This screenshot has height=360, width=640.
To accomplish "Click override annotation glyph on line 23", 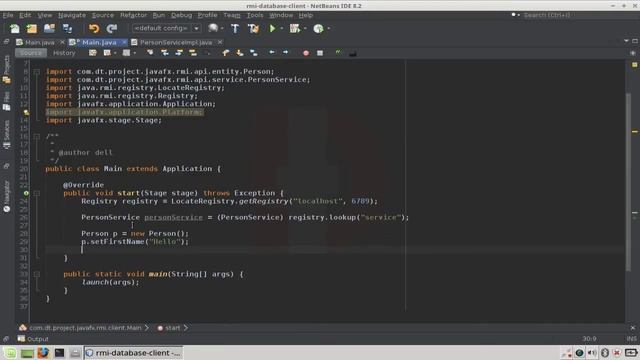I will [26, 193].
